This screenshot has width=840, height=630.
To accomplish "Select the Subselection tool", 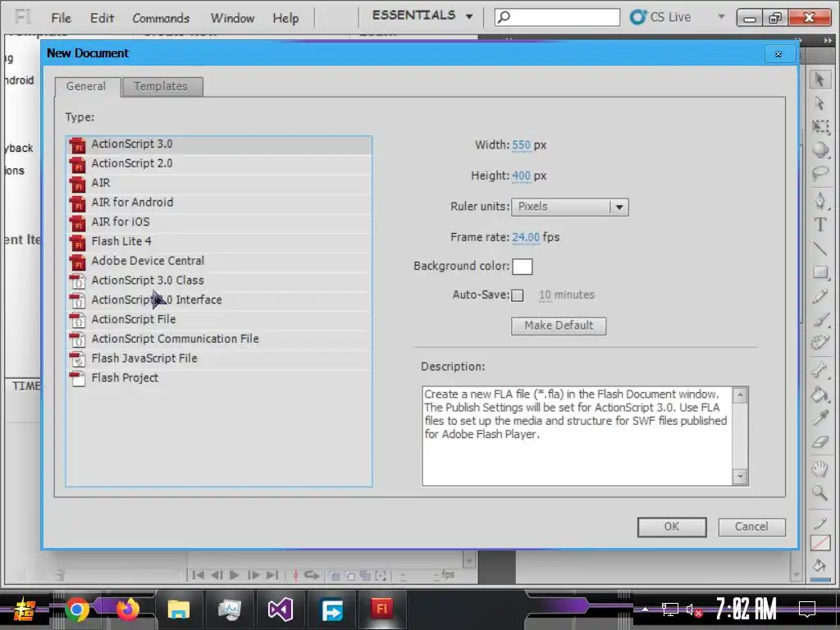I will (819, 103).
